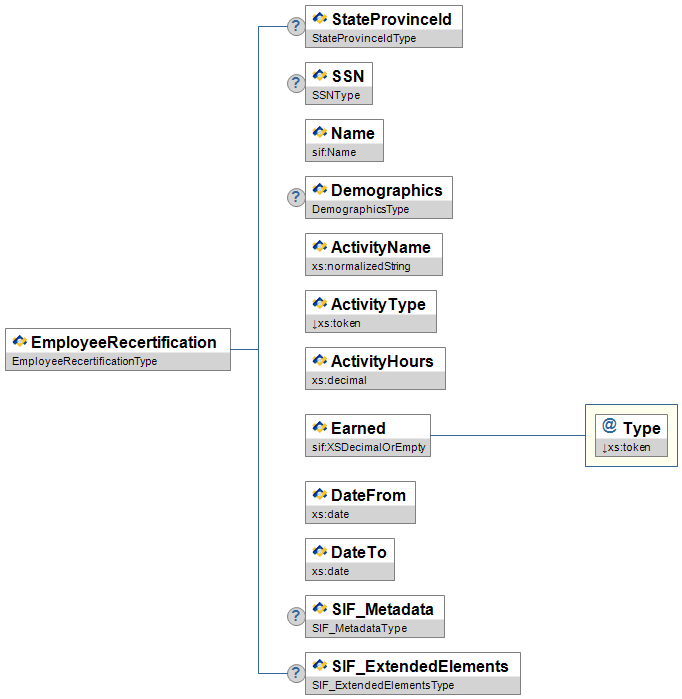The image size is (682, 699).
Task: Click the DemographicsType type label
Action: [x=360, y=210]
